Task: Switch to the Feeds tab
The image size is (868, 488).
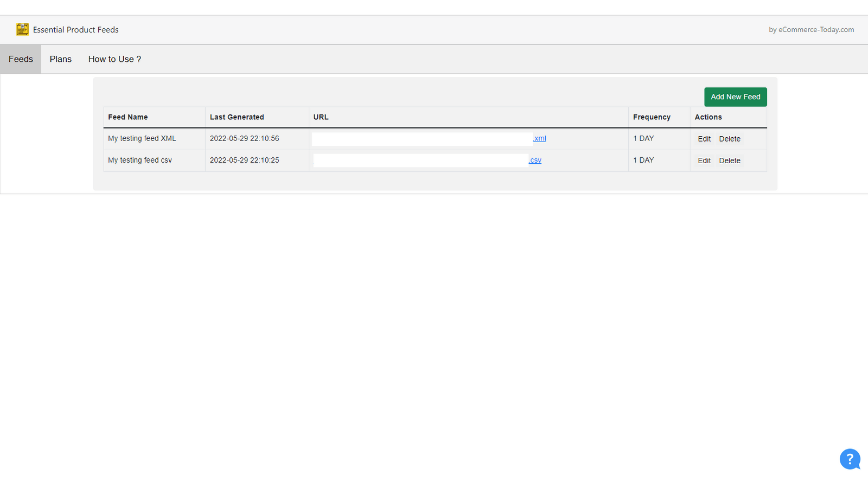Action: pyautogui.click(x=20, y=59)
